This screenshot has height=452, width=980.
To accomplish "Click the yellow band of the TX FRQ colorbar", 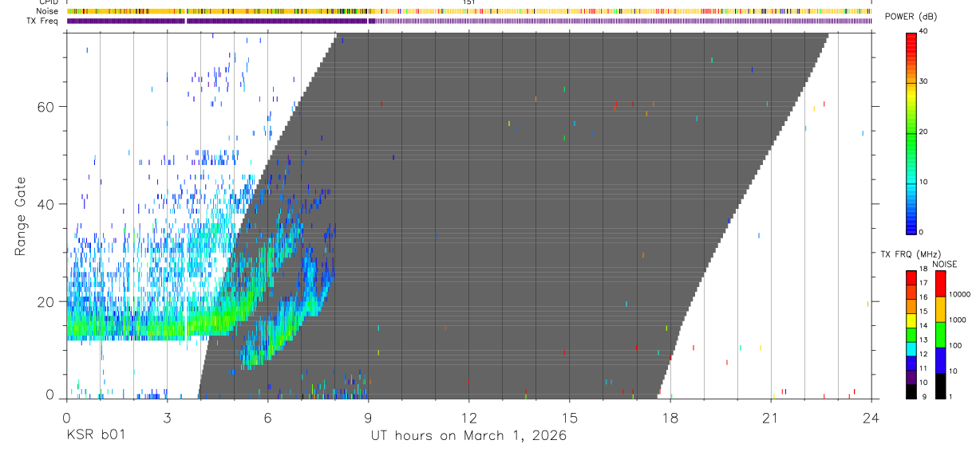I will click(911, 321).
